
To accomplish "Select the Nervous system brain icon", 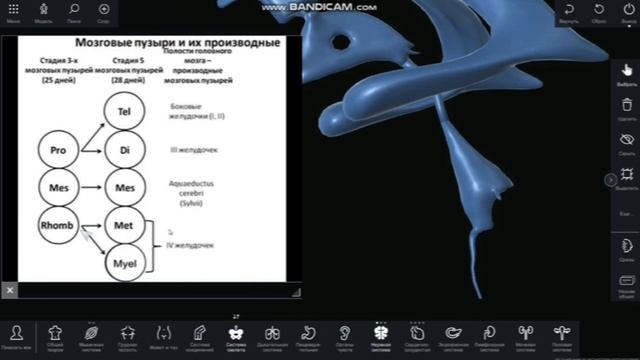I will click(380, 333).
